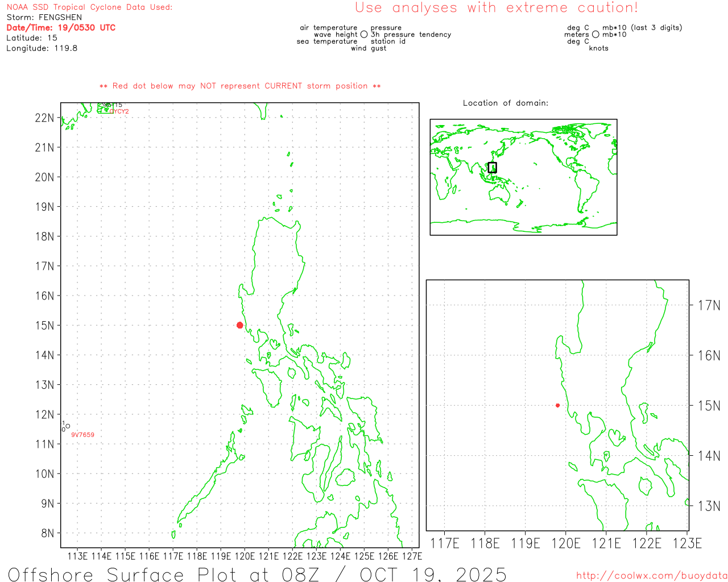The height and width of the screenshot is (582, 728).
Task: Click the station model legend circle near 'wave height'
Action: pos(364,35)
